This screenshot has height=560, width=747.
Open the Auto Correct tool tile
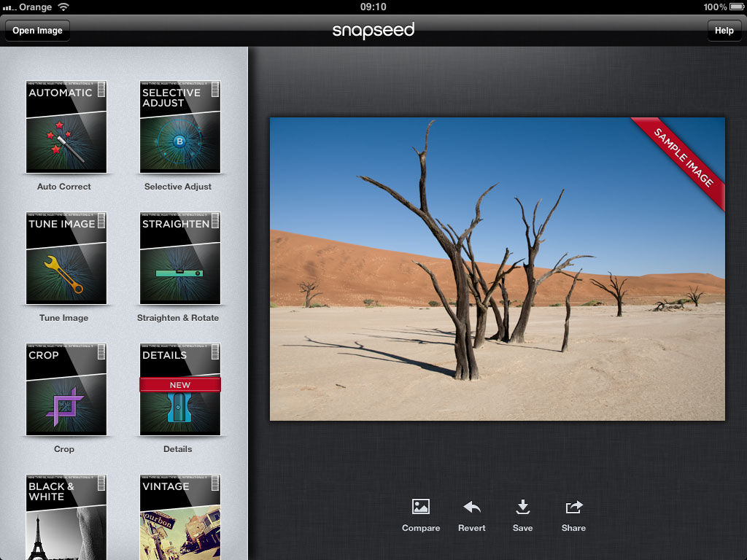coord(66,127)
